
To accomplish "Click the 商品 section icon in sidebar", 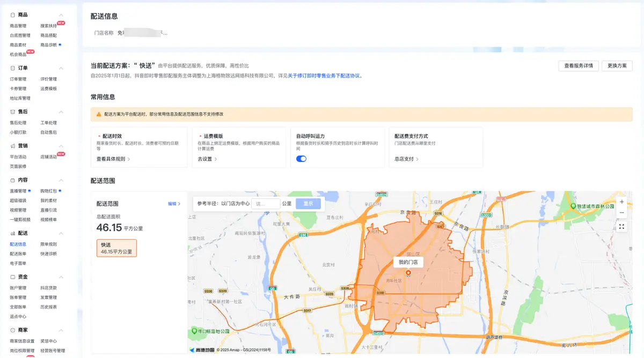I will [x=13, y=15].
